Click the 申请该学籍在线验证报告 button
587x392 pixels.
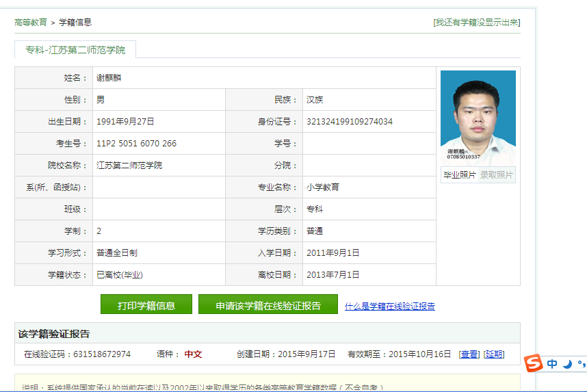point(268,304)
